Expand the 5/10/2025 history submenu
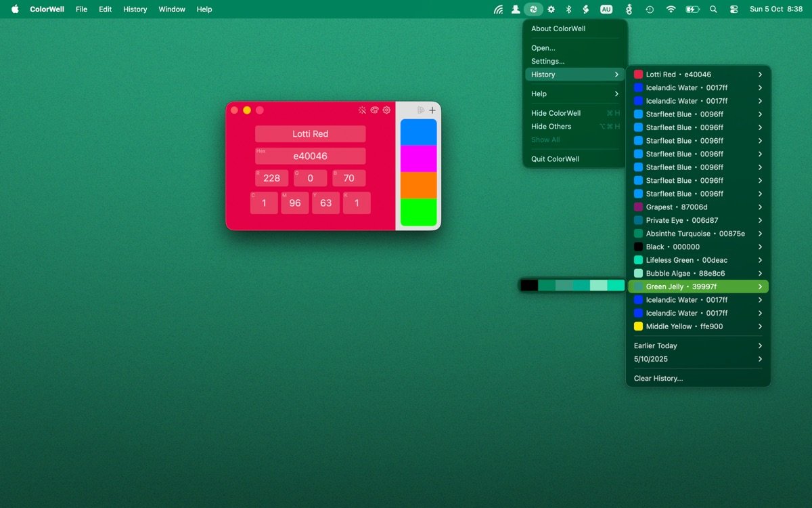Image resolution: width=812 pixels, height=508 pixels. point(698,359)
